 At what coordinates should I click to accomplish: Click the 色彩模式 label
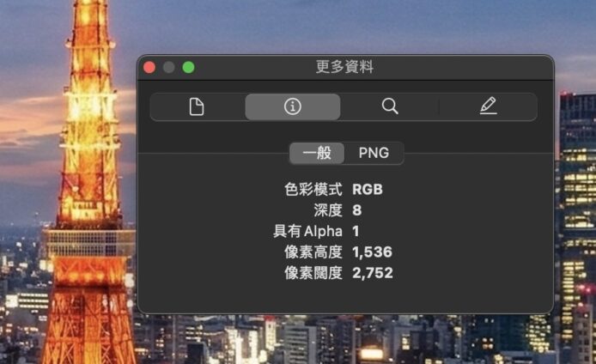313,189
